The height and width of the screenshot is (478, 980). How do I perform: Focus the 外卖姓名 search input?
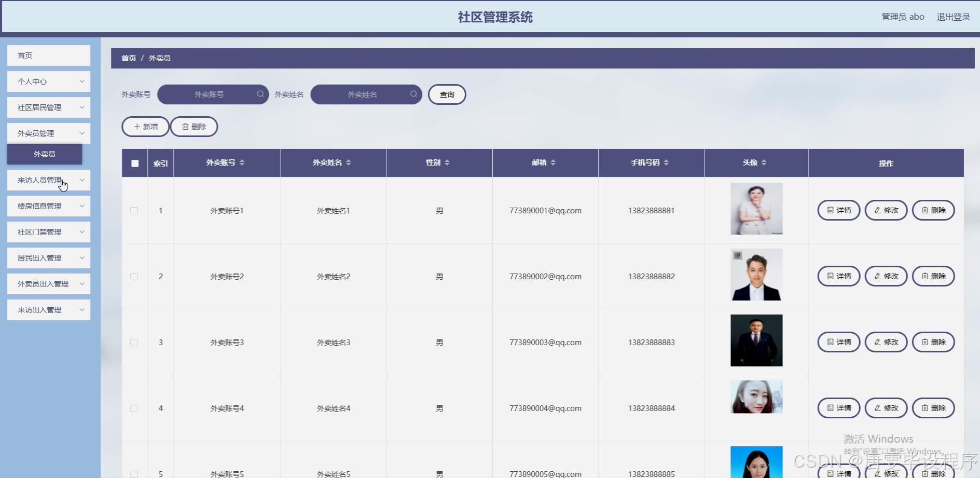[x=366, y=94]
